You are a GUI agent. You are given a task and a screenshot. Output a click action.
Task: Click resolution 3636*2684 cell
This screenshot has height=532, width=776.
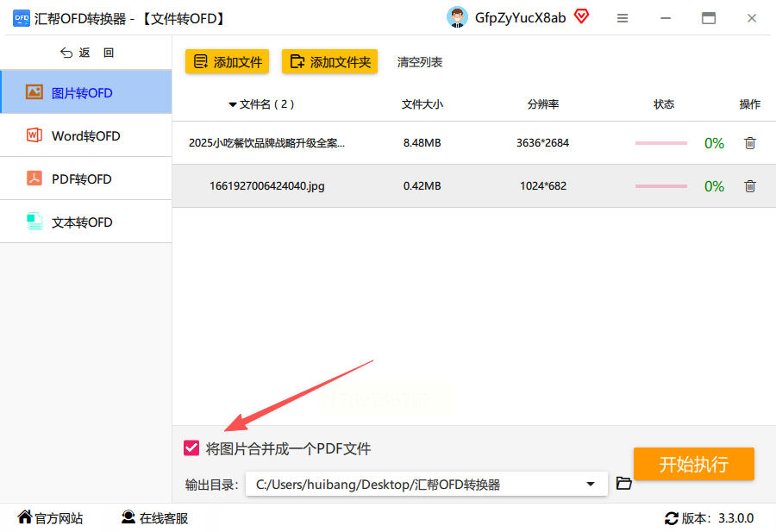(x=543, y=143)
